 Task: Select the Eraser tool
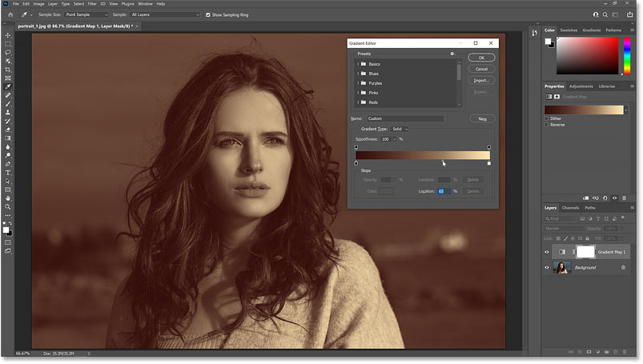click(x=8, y=130)
